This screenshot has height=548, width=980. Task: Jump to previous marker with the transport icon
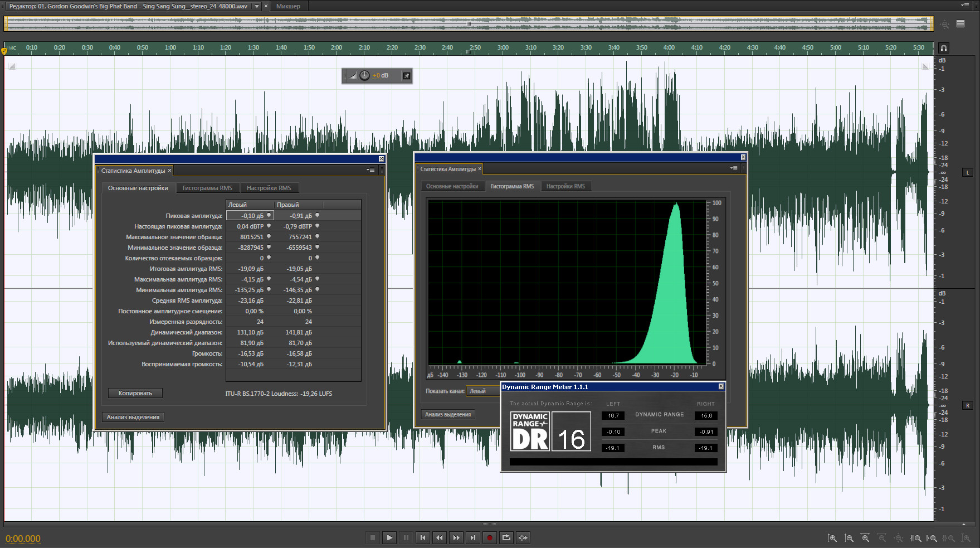423,537
